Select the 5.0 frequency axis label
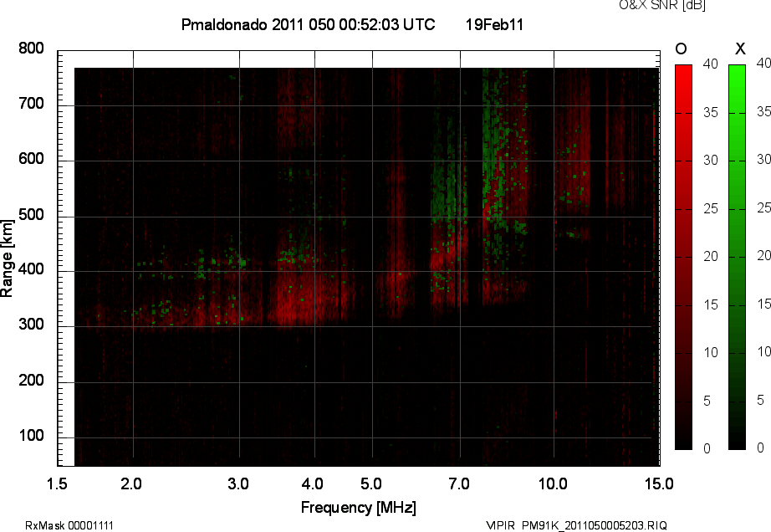This screenshot has width=771, height=532. tap(371, 484)
